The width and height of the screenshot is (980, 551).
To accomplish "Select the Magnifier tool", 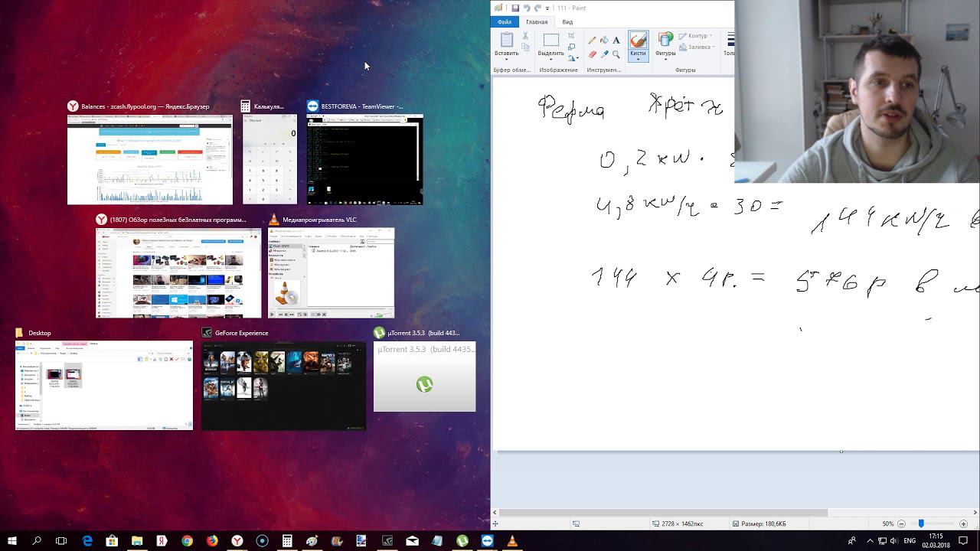I will (616, 55).
